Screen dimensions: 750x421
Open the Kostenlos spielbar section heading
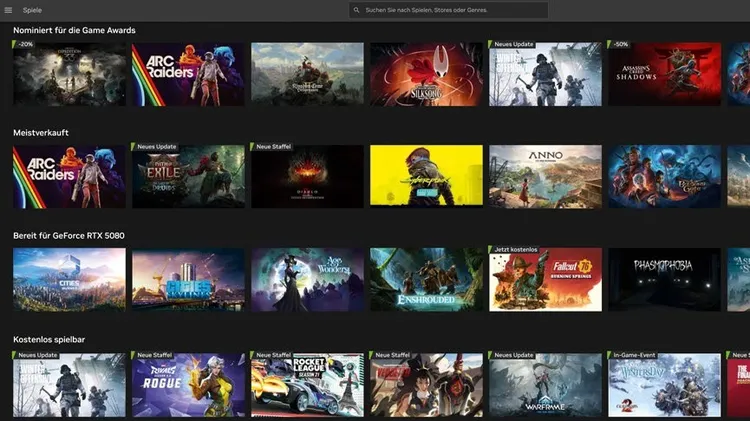coord(49,340)
